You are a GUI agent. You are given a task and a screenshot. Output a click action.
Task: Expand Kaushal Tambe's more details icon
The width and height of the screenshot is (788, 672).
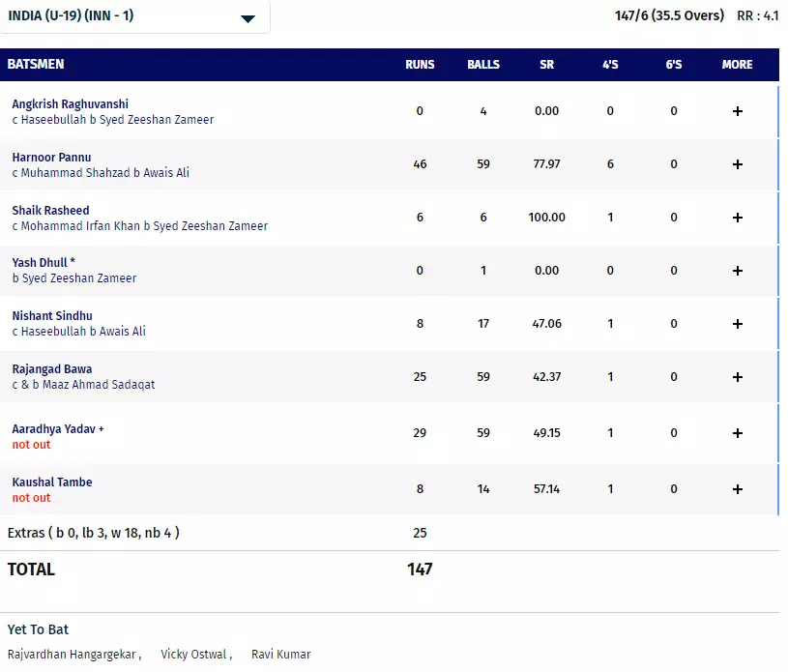point(737,489)
